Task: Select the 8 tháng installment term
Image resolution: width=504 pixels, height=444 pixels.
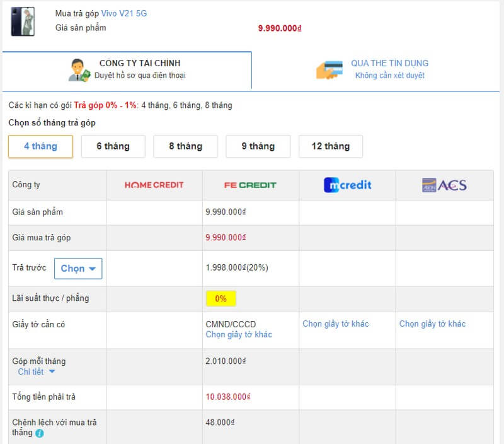Action: pyautogui.click(x=185, y=146)
